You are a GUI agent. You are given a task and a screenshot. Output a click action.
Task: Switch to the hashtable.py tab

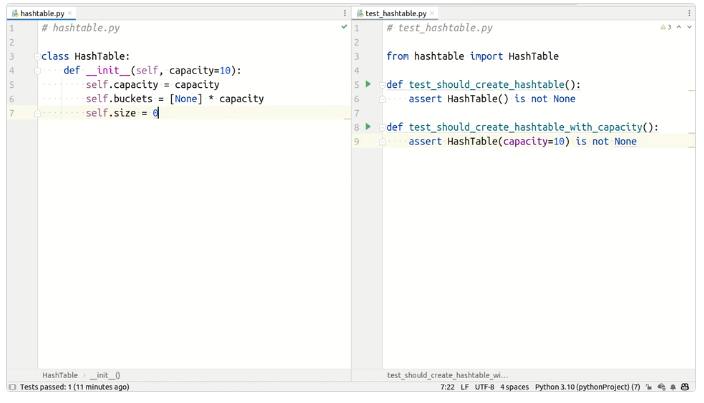click(42, 13)
